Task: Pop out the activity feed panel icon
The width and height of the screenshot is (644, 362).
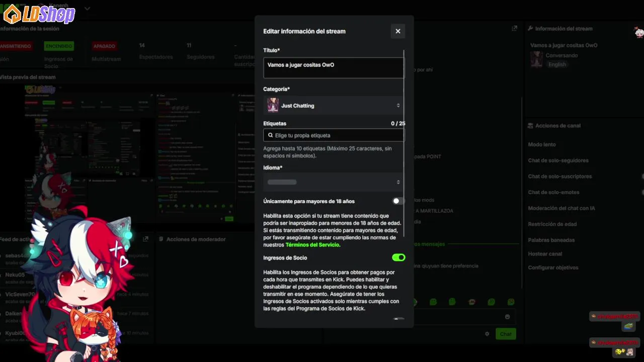Action: [x=145, y=239]
